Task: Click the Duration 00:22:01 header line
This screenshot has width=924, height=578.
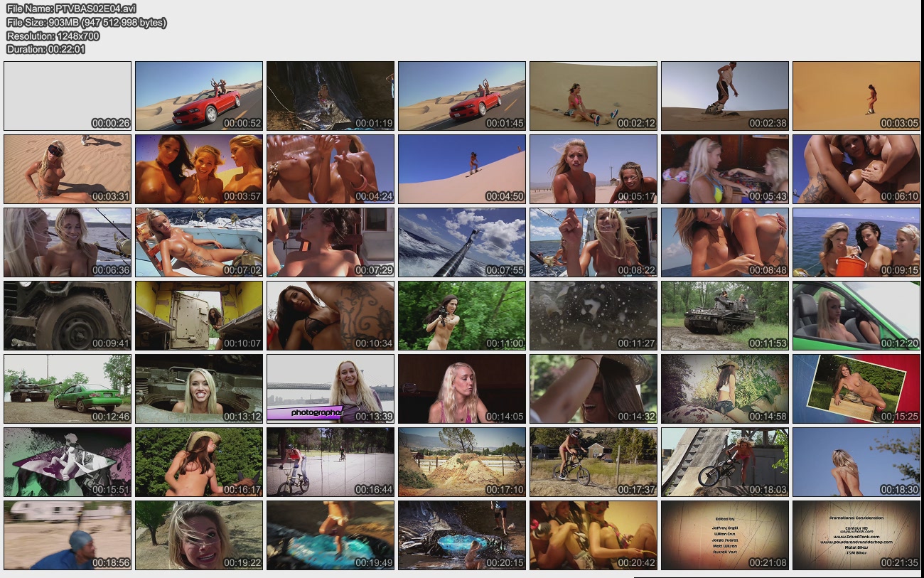Action: [46, 49]
